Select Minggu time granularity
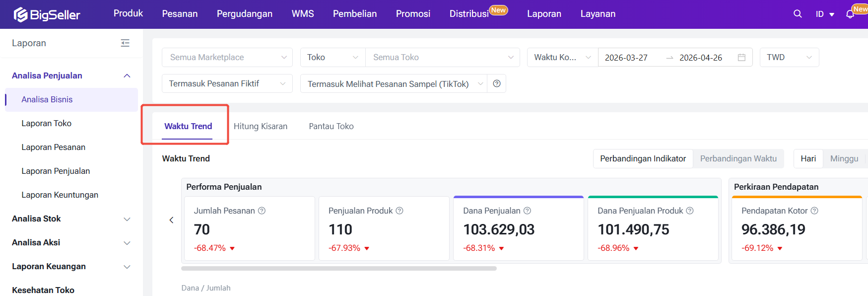The height and width of the screenshot is (296, 868). point(844,158)
